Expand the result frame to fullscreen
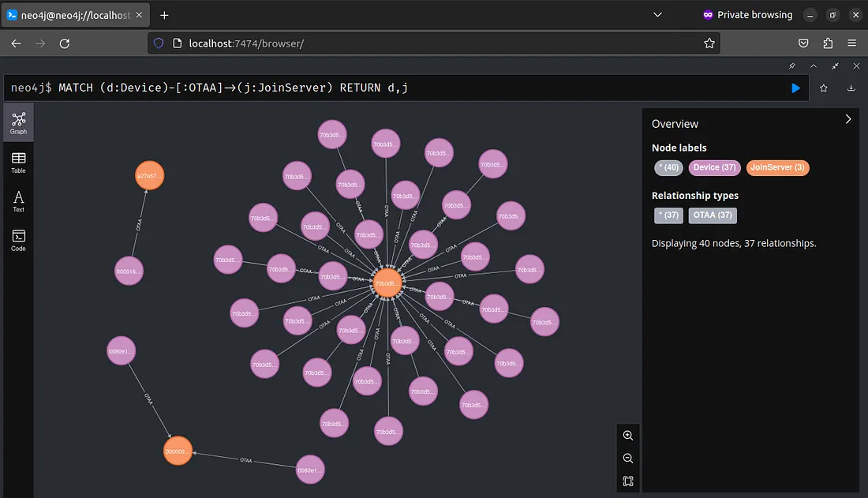 click(x=834, y=66)
